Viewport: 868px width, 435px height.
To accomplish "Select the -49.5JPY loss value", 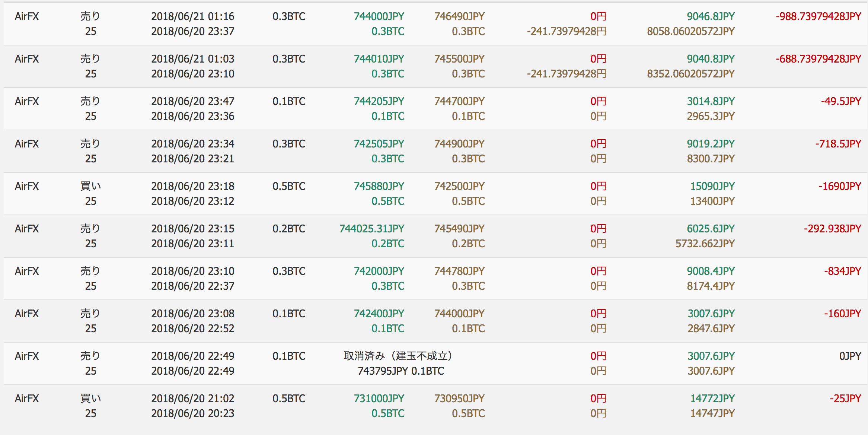I will point(841,101).
